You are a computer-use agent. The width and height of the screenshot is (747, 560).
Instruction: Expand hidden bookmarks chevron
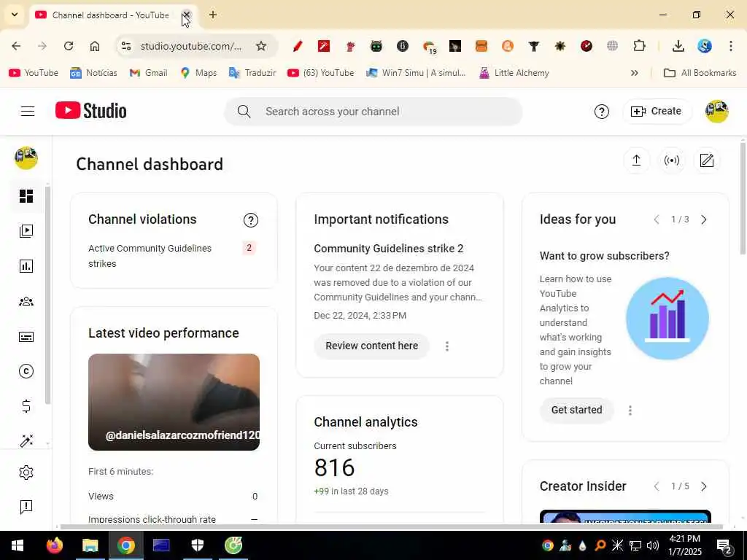(x=634, y=73)
